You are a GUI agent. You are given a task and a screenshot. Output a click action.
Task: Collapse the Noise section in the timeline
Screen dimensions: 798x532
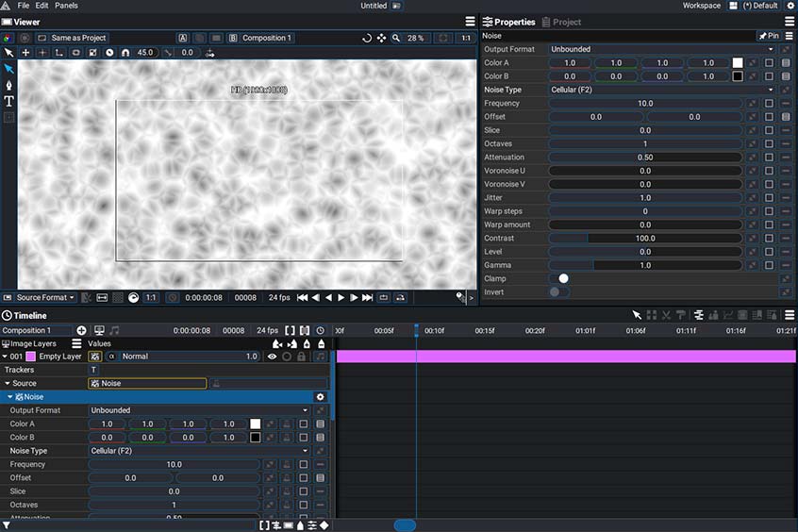[10, 396]
